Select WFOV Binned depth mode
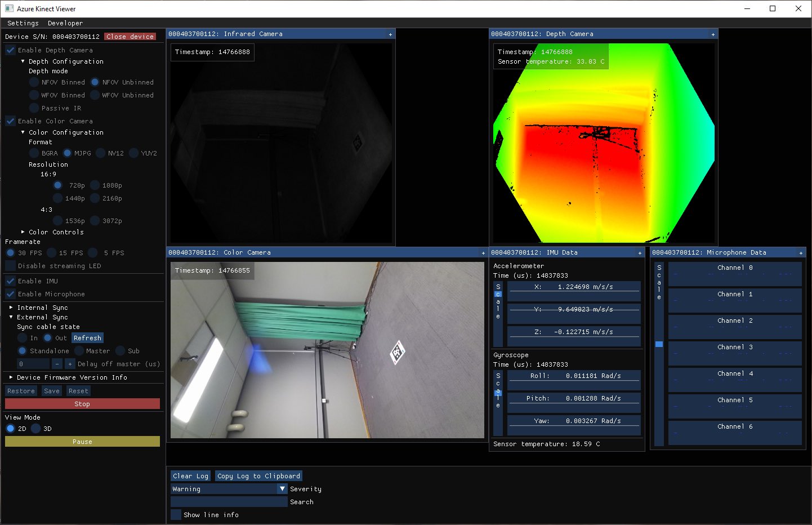This screenshot has width=812, height=525. pos(34,95)
